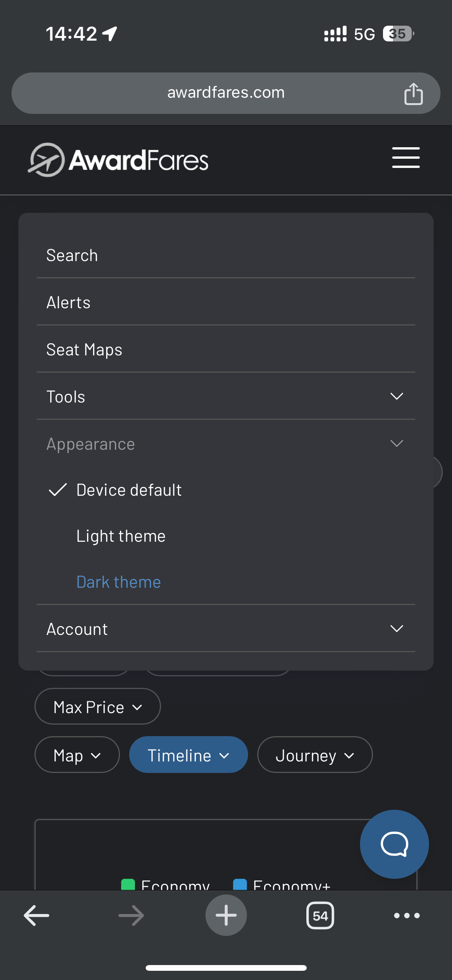Open the chat support bubble
The height and width of the screenshot is (980, 452).
click(394, 844)
